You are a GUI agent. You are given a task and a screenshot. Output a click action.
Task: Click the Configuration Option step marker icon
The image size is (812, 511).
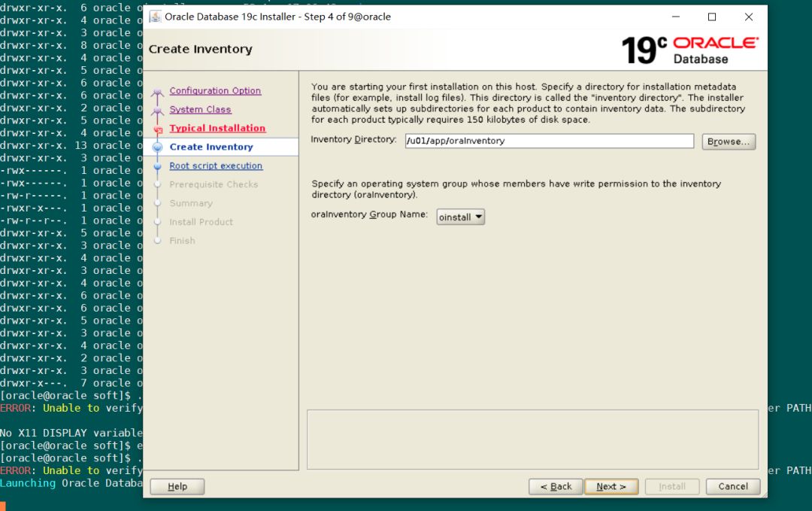coord(157,93)
